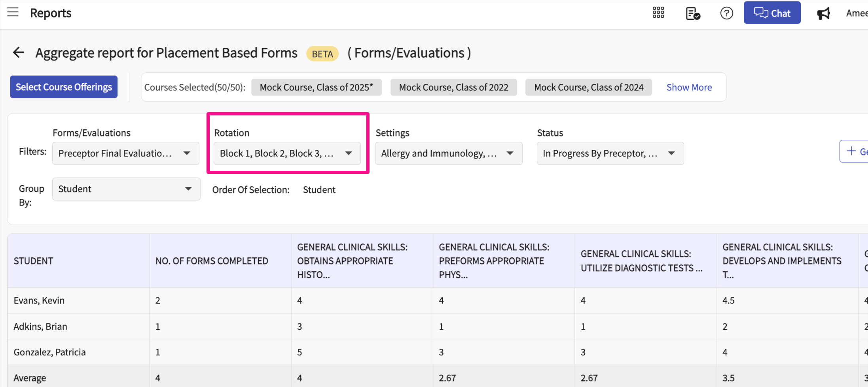Click the Mock Course, Class of 2024 chip
868x387 pixels.
tap(588, 87)
